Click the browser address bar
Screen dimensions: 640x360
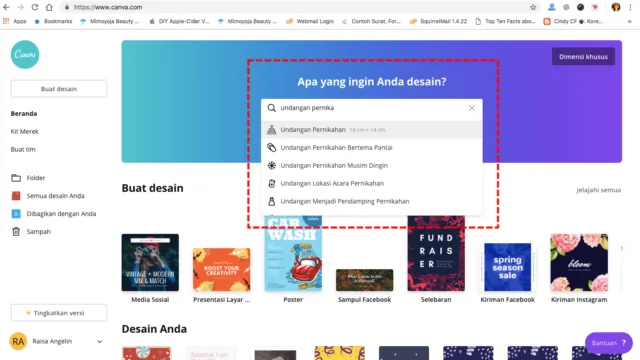300,7
